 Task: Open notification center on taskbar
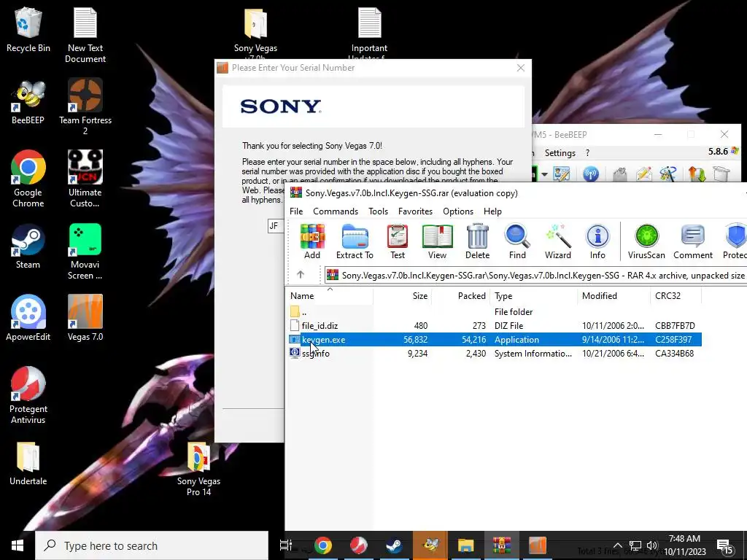pos(724,547)
